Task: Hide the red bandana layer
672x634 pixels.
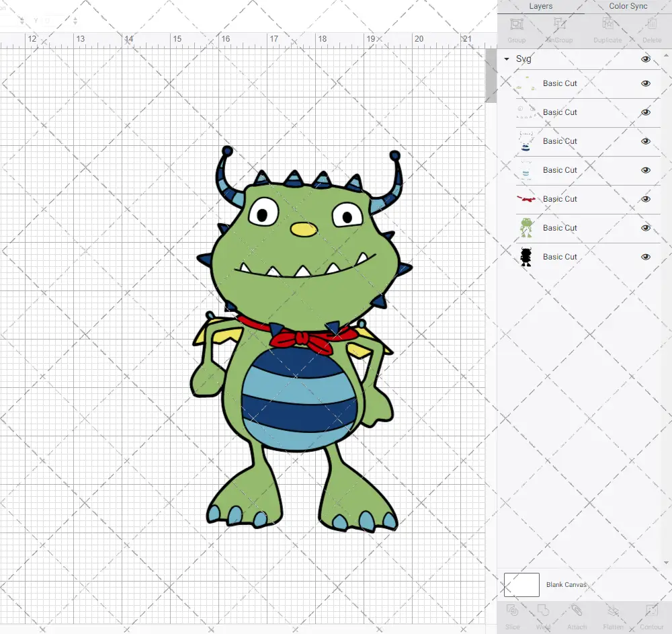Action: click(x=645, y=199)
